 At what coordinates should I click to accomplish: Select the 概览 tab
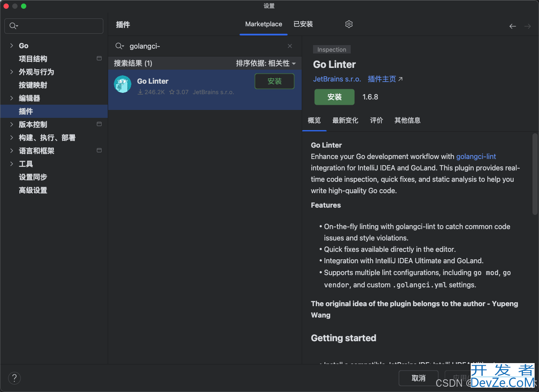click(x=314, y=120)
